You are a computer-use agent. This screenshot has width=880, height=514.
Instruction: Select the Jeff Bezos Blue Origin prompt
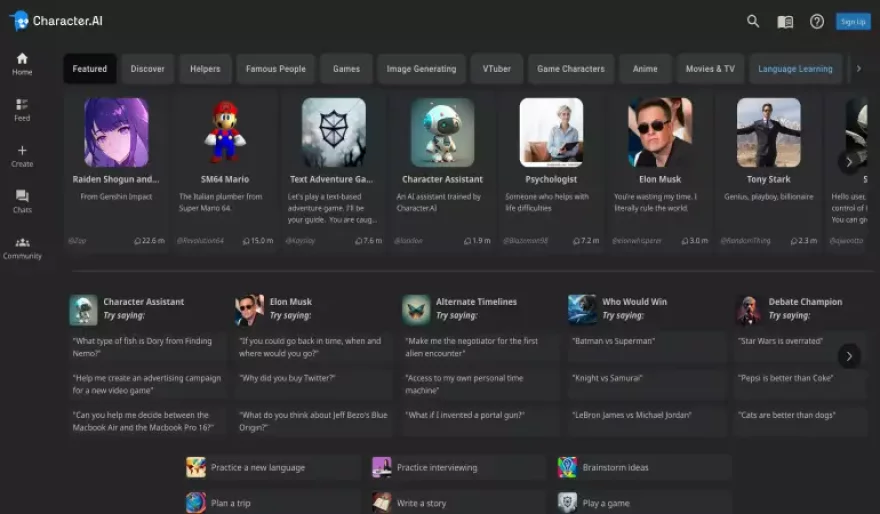click(x=314, y=421)
